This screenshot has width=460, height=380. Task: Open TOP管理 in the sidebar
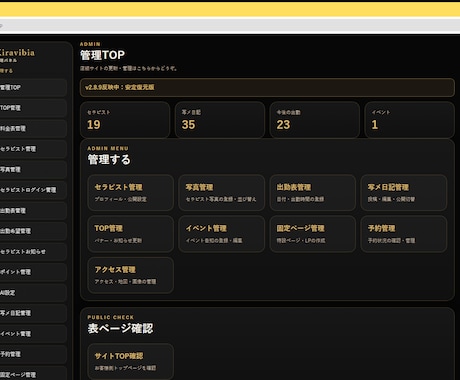[33, 108]
